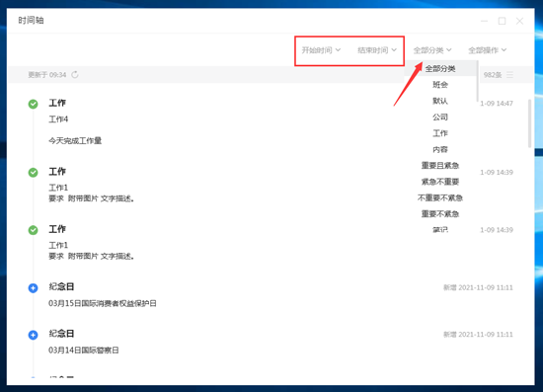543x392 pixels.
Task: Click the 03月14日国际警察日 entry text
Action: click(84, 351)
